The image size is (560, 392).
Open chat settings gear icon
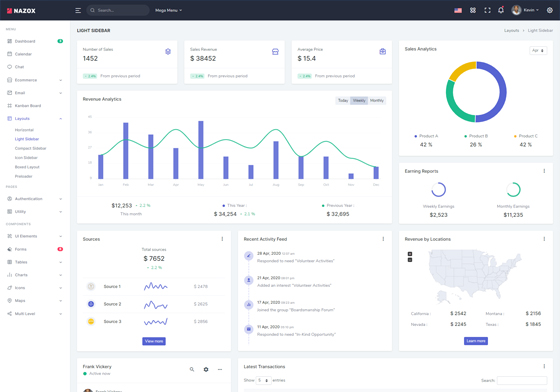point(206,370)
